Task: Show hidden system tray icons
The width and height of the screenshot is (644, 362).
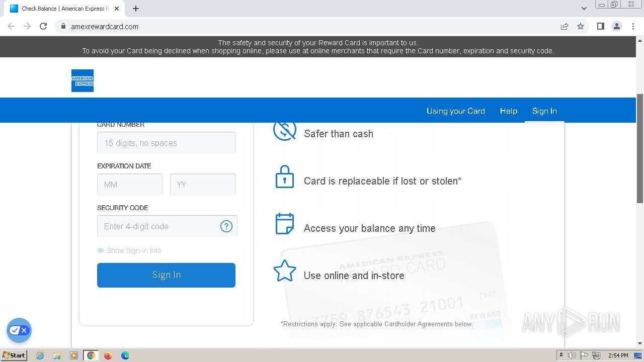Action: point(561,355)
